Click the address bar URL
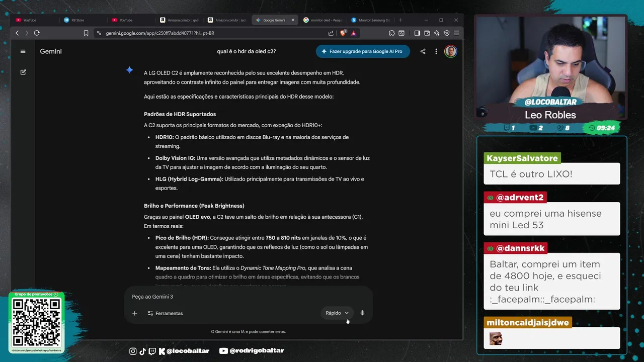This screenshot has height=362, width=644. point(160,33)
